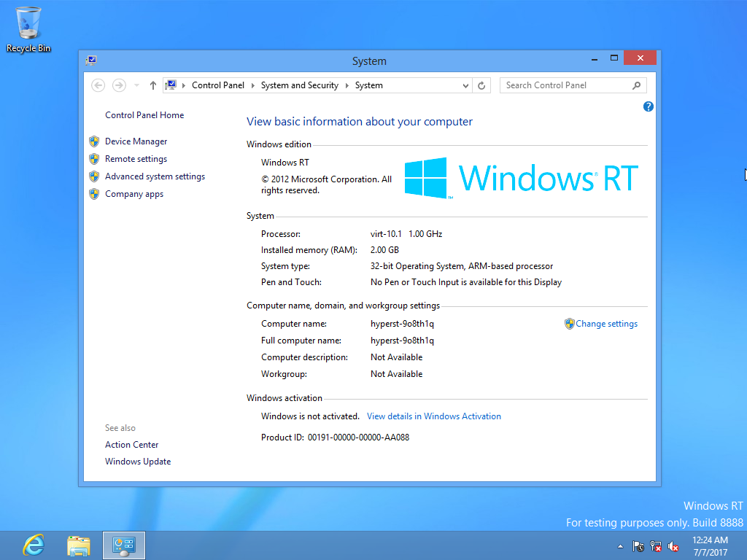Click the Refresh button beside the address bar
Image resolution: width=747 pixels, height=560 pixels.
coord(481,85)
